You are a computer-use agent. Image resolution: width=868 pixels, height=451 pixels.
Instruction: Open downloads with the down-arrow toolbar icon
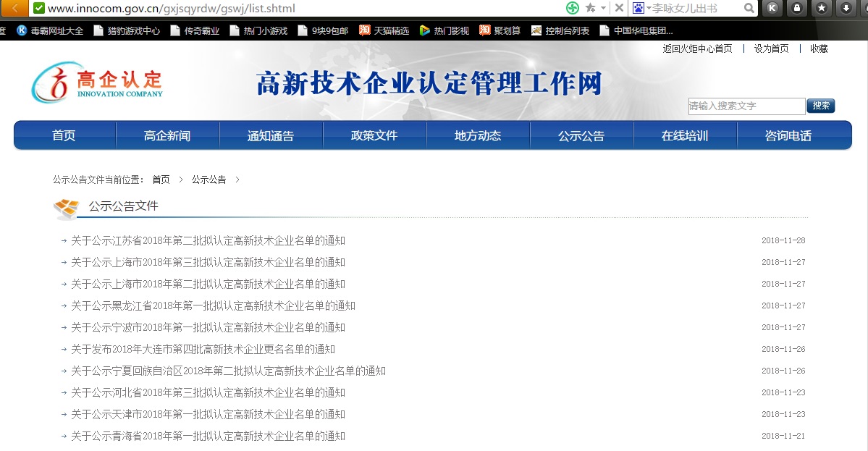[846, 8]
